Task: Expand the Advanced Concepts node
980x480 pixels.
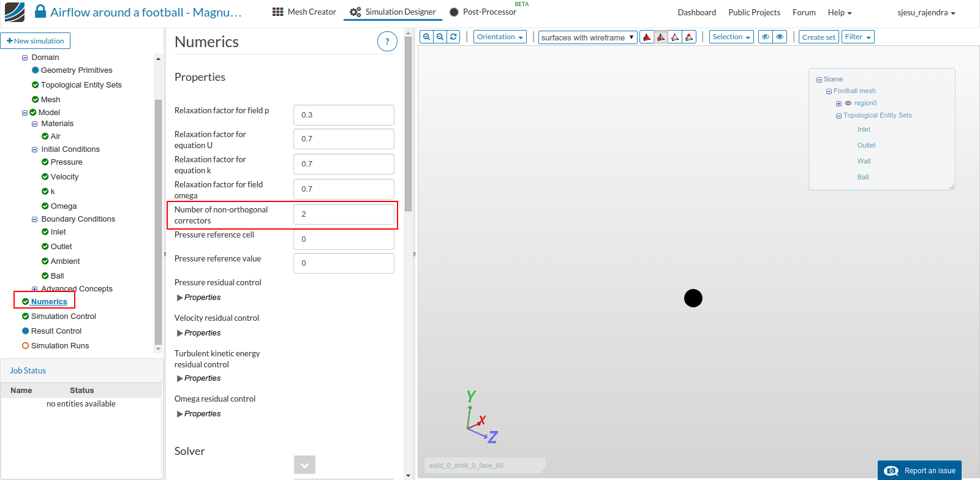Action: tap(35, 290)
